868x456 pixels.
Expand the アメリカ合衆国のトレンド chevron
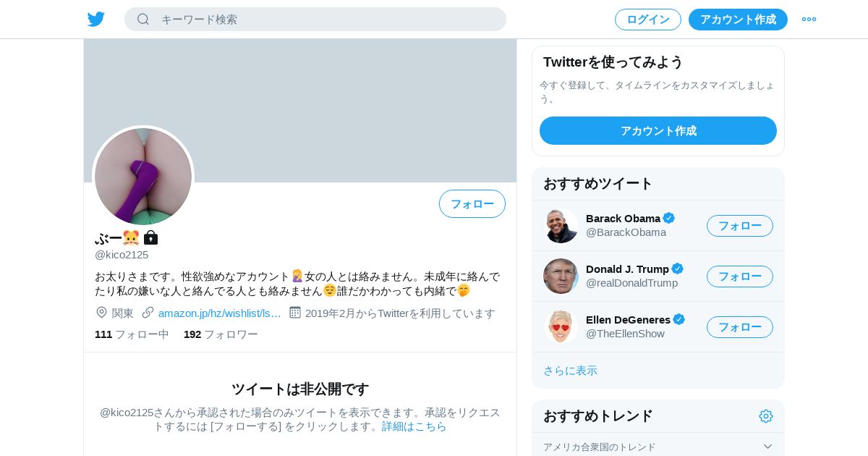click(768, 447)
